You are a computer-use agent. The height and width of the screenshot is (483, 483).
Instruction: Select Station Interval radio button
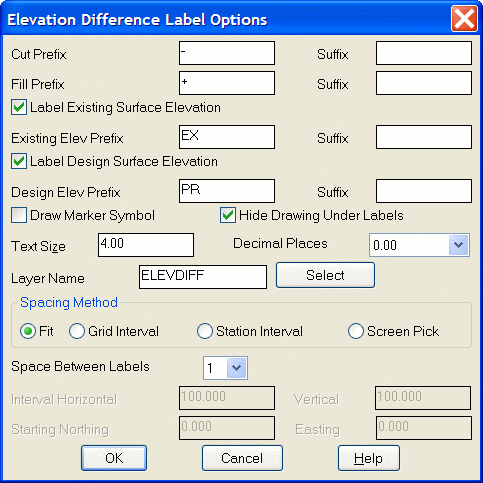[205, 331]
